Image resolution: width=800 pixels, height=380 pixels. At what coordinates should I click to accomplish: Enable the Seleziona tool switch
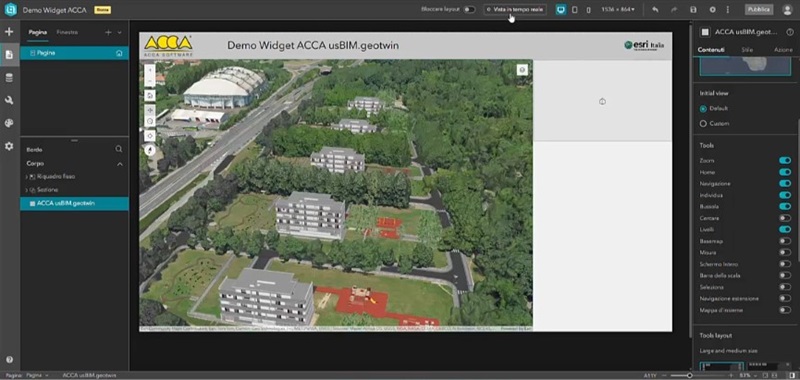(x=785, y=287)
